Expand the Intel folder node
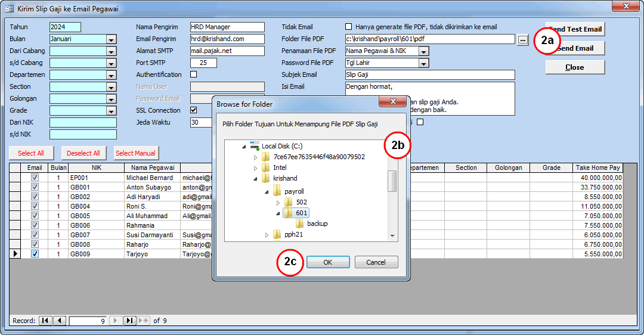Screen dimensions: 644x335 point(255,168)
